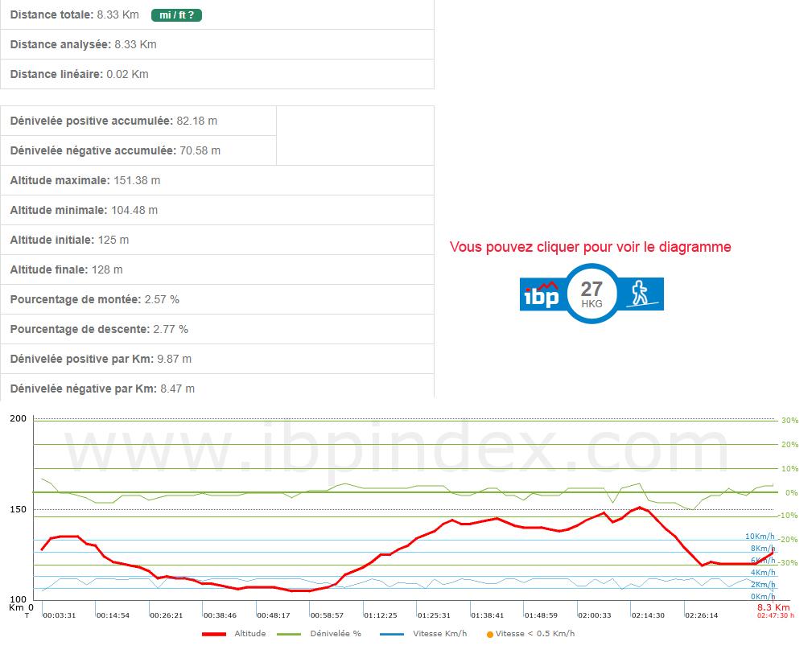Screen dimensions: 812x658
Task: Click the red 8.3 Km end label
Action: 773,607
